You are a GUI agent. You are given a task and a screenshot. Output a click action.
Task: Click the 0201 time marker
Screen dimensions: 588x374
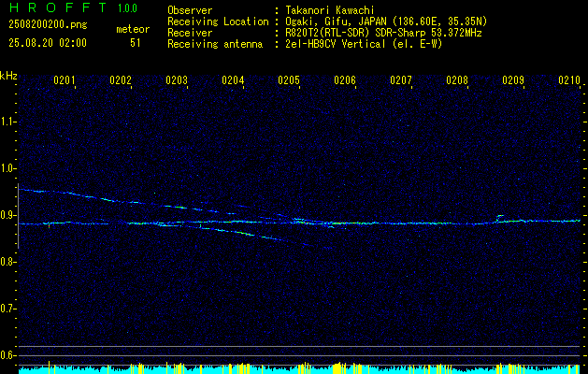[65, 80]
